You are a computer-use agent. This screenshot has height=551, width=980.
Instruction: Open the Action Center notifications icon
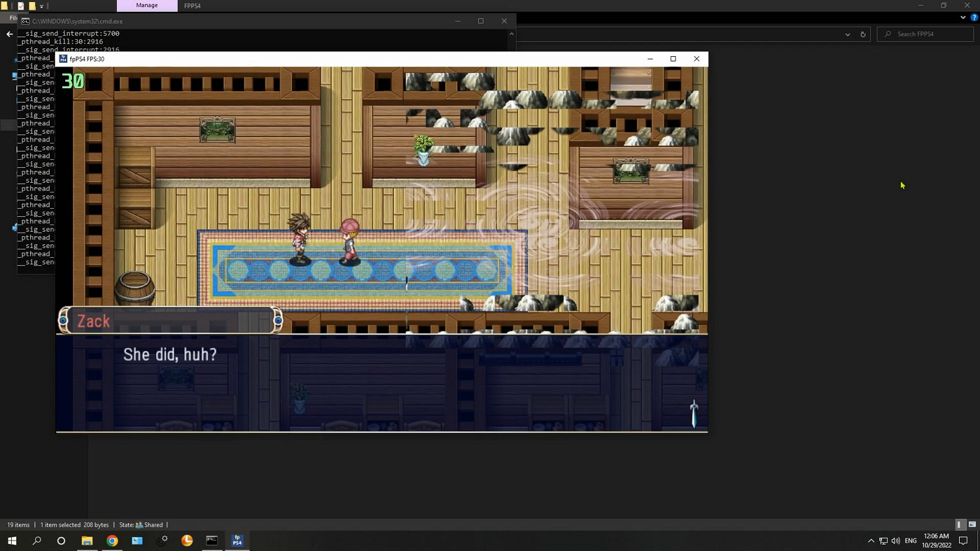point(963,541)
